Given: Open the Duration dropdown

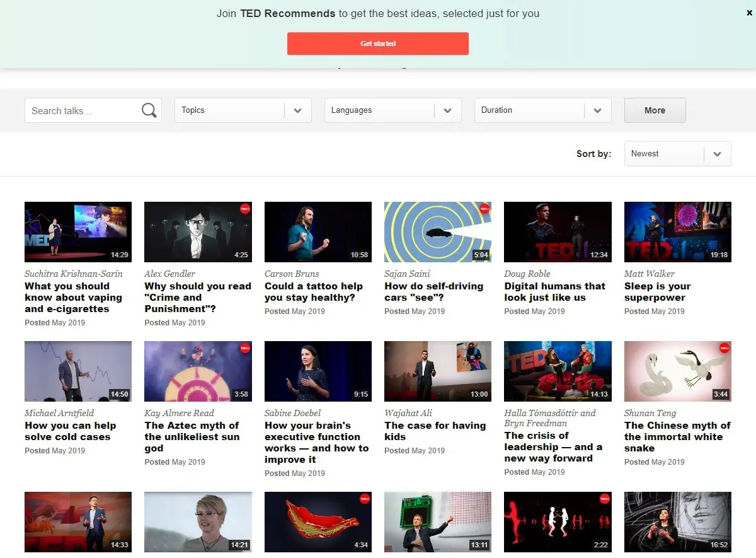Looking at the screenshot, I should click(543, 110).
